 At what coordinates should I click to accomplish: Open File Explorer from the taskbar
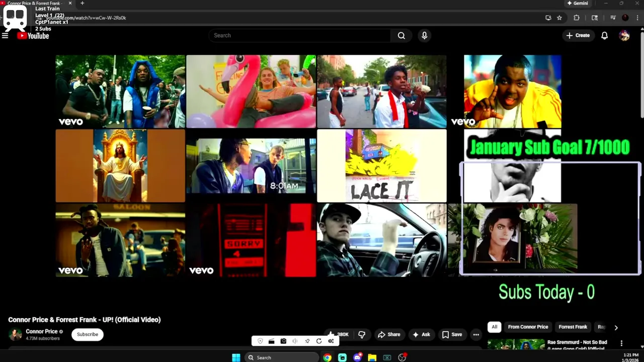click(372, 357)
